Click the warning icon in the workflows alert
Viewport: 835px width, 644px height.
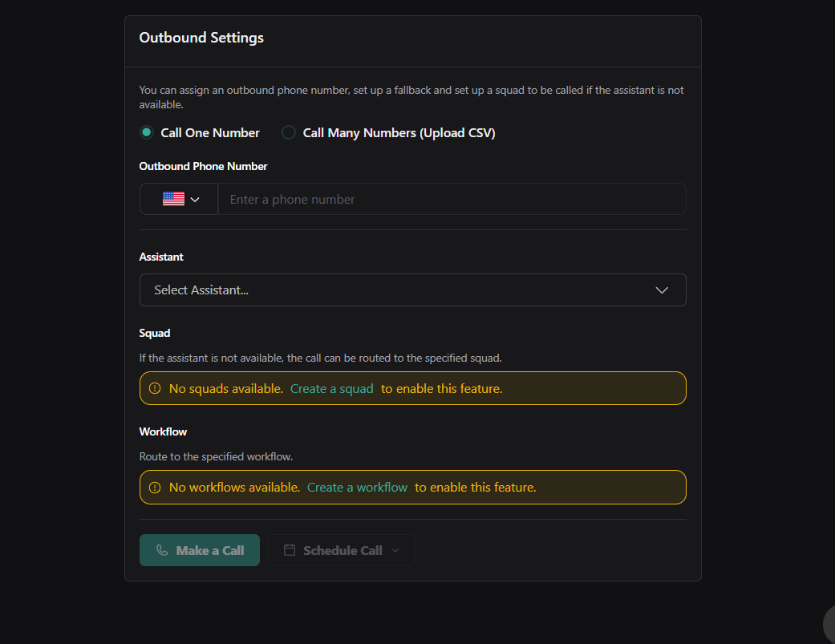[x=155, y=488]
